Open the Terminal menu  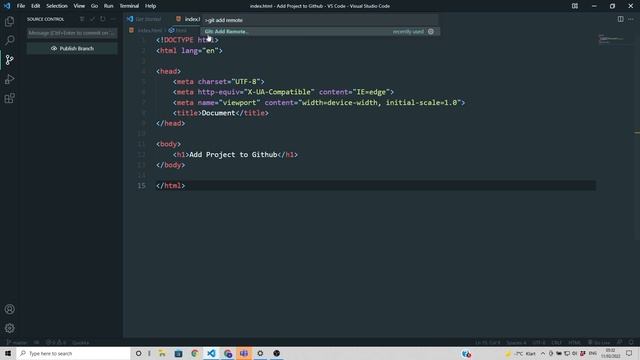tap(129, 6)
